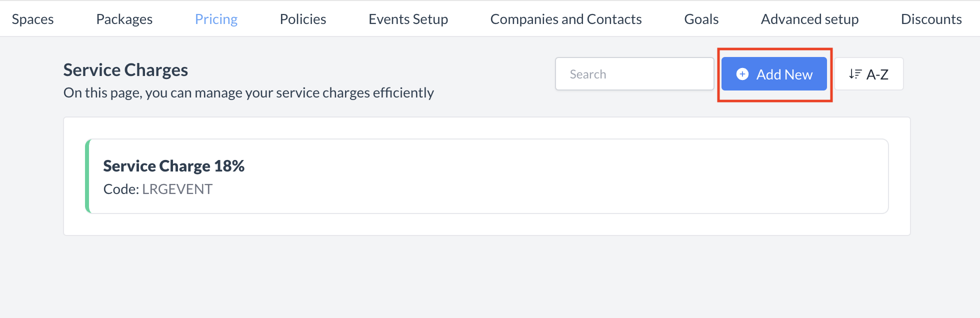Go to the Policies section
Image resolution: width=980 pixels, height=318 pixels.
[x=302, y=19]
